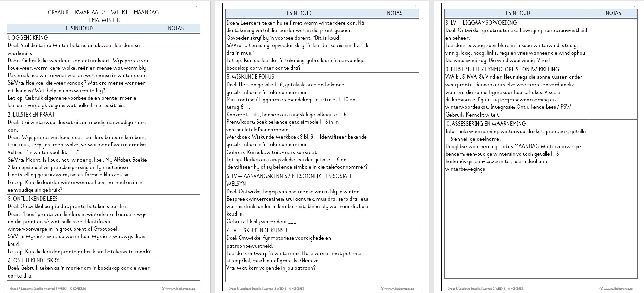Screen dimensions: 644x293
Task: Click the NOTAS header on the right page
Action: 613,13
